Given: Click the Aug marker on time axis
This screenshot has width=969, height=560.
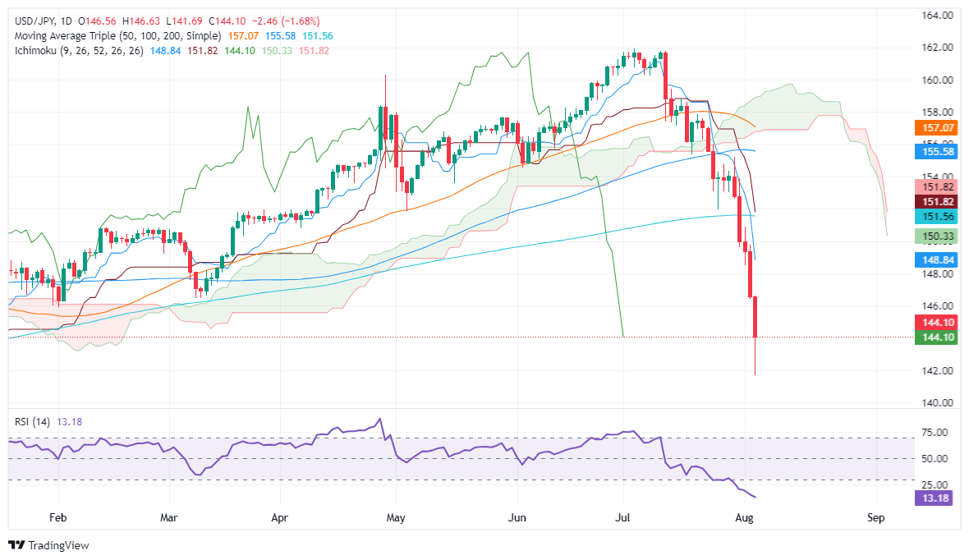Looking at the screenshot, I should 744,517.
